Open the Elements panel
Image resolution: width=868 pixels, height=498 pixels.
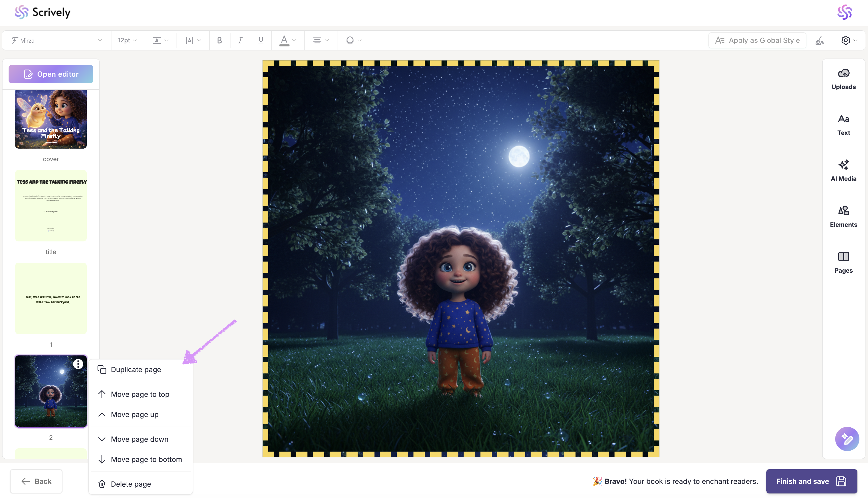(843, 216)
